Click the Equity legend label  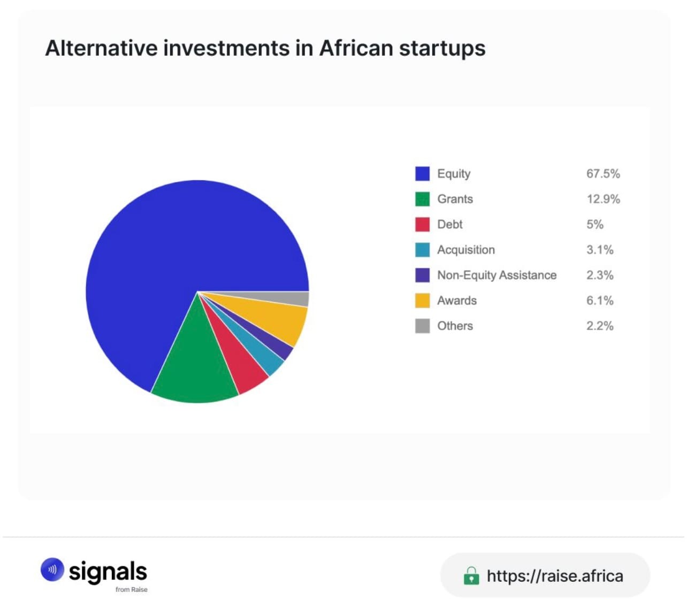(x=454, y=174)
